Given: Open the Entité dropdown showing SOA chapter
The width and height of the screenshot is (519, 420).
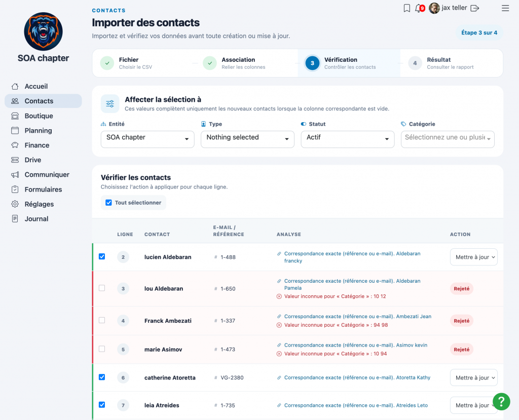Looking at the screenshot, I should coord(147,139).
